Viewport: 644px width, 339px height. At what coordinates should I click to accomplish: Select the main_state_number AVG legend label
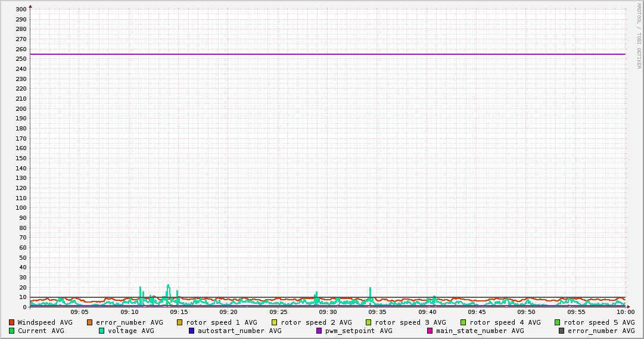tap(480, 331)
